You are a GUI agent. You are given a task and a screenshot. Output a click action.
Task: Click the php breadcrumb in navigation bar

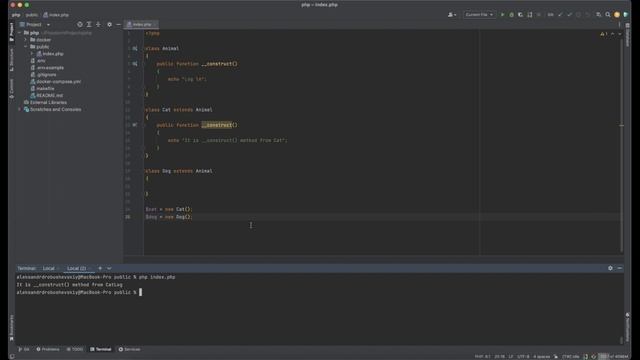click(x=16, y=15)
